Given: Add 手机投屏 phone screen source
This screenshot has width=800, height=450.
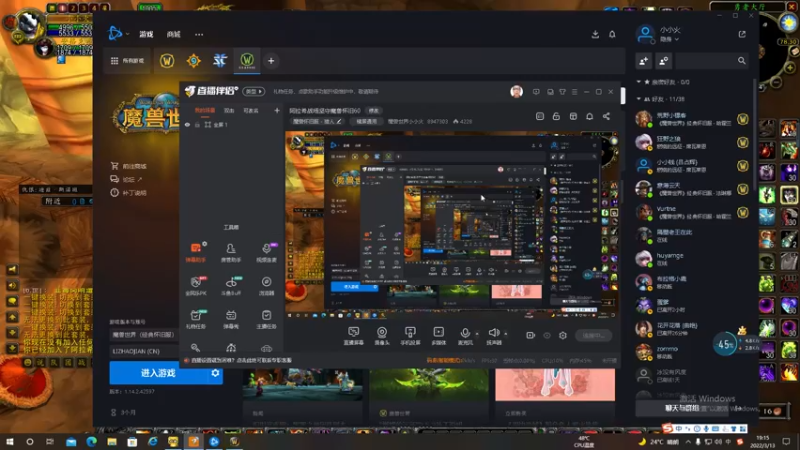Looking at the screenshot, I should tap(410, 336).
